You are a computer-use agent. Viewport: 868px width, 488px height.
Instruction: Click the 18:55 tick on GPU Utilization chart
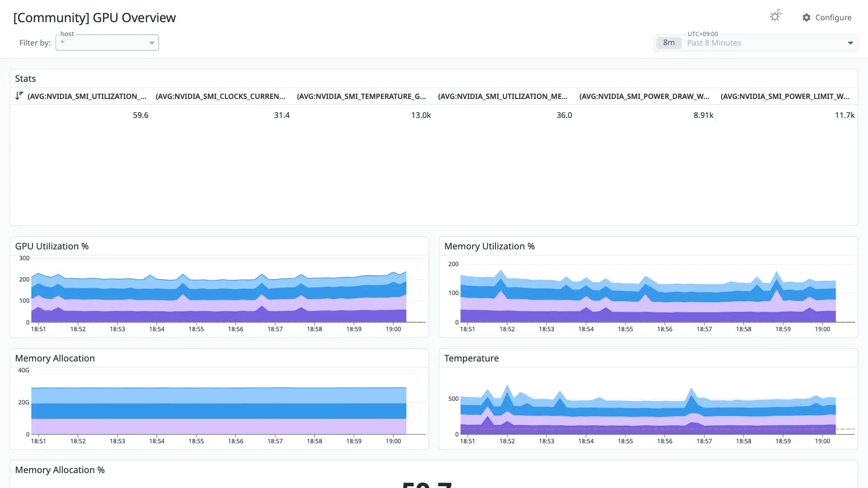point(196,329)
